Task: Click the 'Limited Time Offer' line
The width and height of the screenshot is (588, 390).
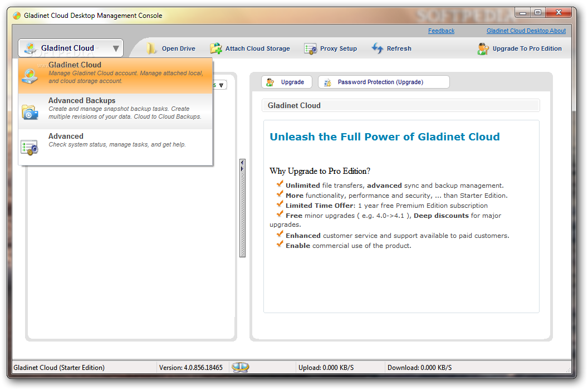Action: tap(386, 206)
